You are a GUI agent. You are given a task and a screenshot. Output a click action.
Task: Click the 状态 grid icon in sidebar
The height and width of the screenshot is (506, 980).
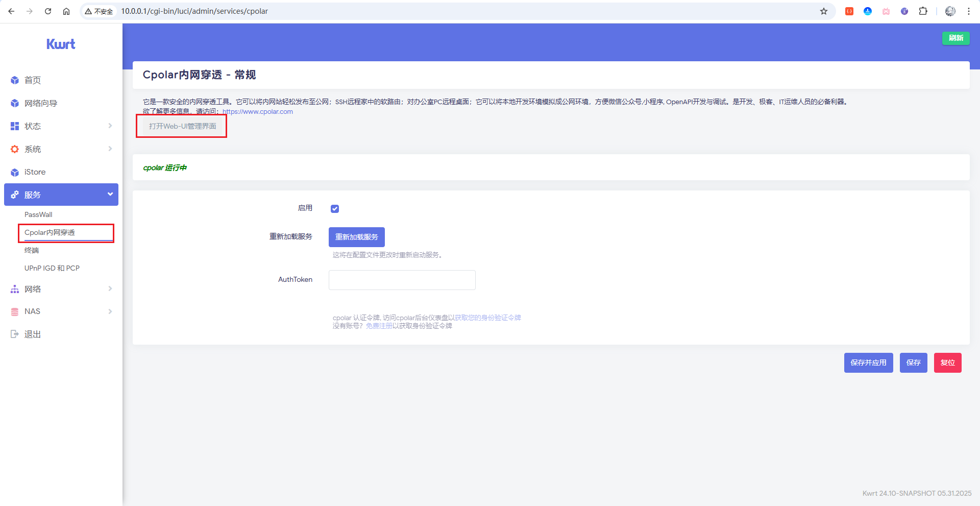15,126
